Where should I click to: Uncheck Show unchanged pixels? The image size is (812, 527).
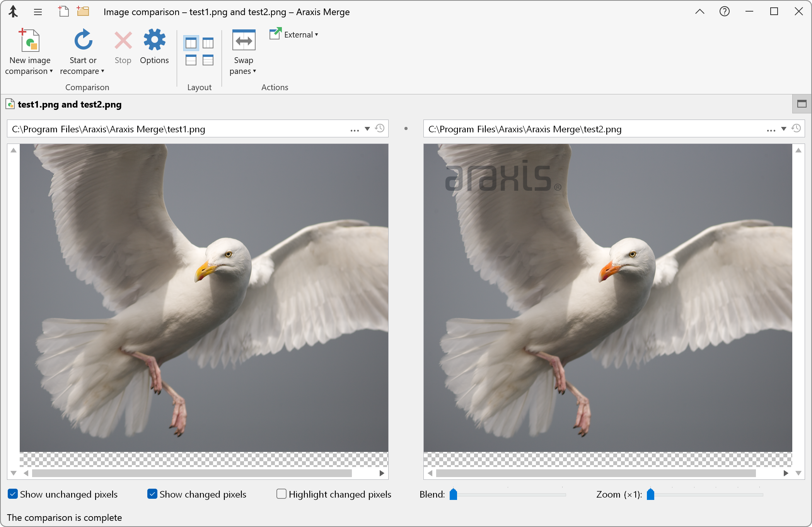pyautogui.click(x=13, y=494)
